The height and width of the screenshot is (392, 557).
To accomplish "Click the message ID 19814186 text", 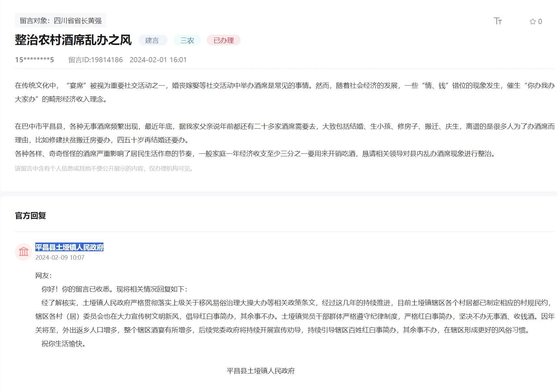I will (96, 60).
